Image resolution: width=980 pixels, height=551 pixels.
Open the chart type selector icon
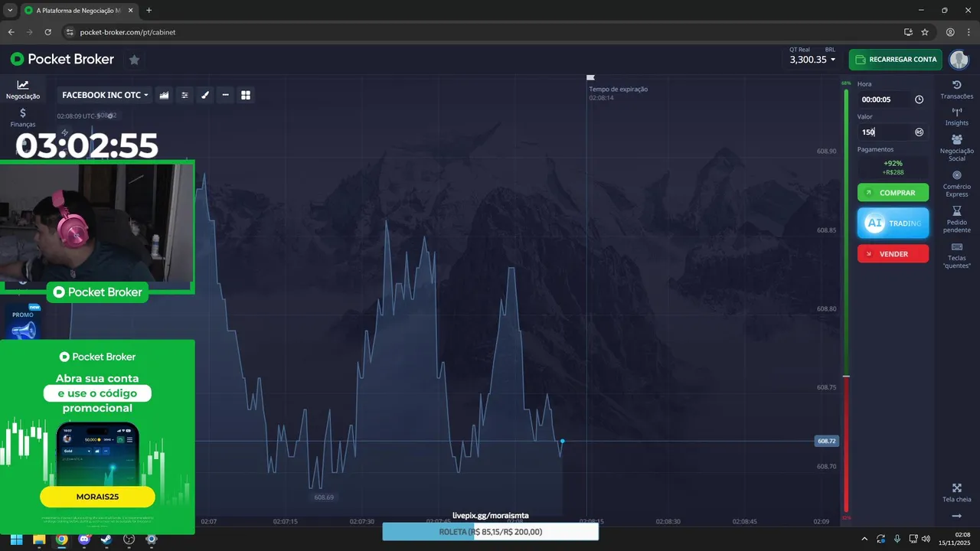164,95
